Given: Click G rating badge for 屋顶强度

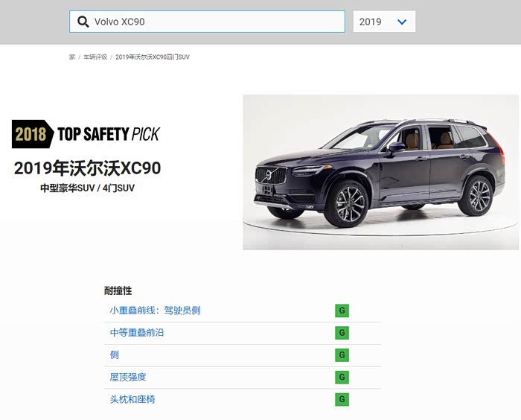Looking at the screenshot, I should pos(342,377).
